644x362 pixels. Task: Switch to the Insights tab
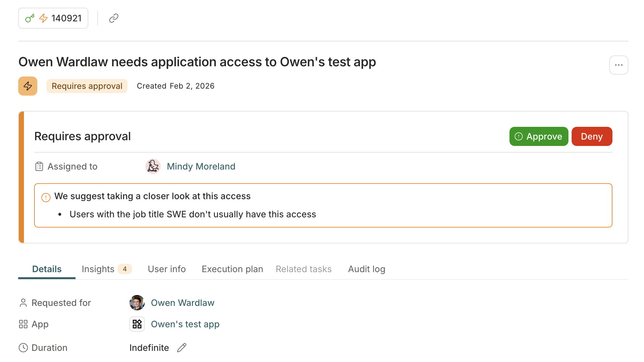coord(107,269)
